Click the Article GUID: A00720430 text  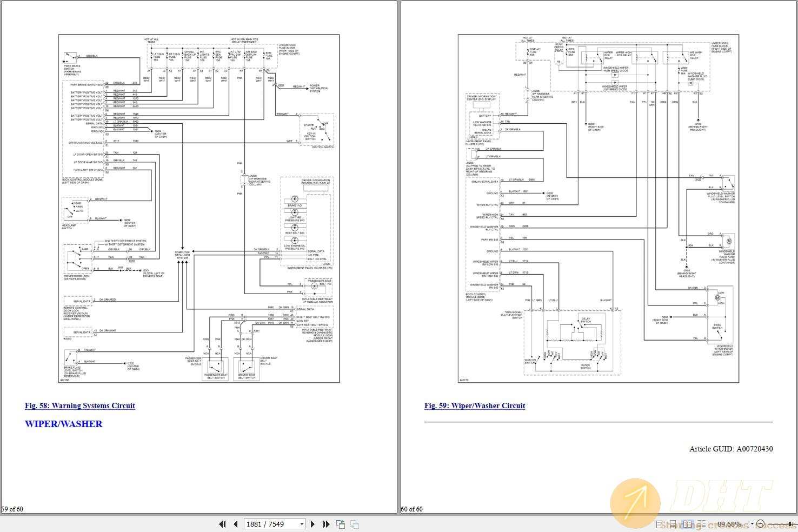[731, 449]
